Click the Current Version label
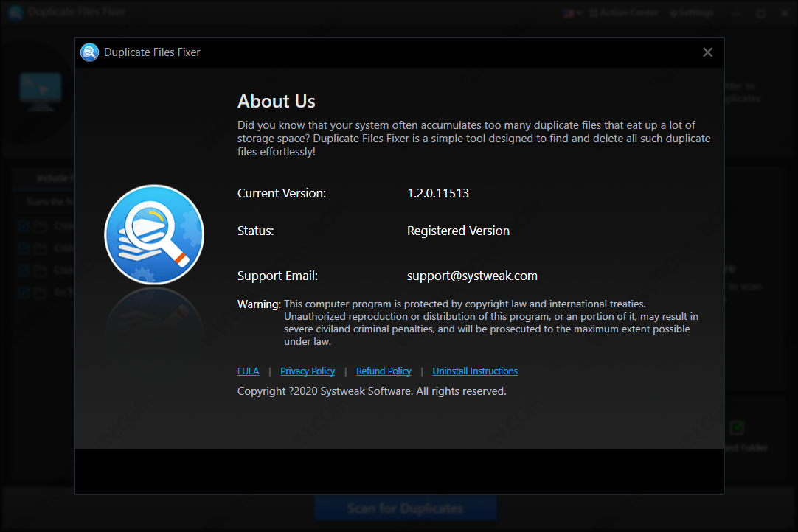The height and width of the screenshot is (532, 798). [x=282, y=193]
